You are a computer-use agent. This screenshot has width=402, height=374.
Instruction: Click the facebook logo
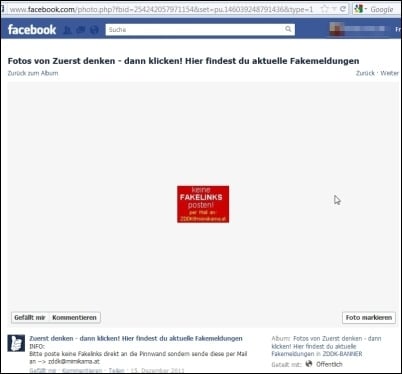click(32, 30)
